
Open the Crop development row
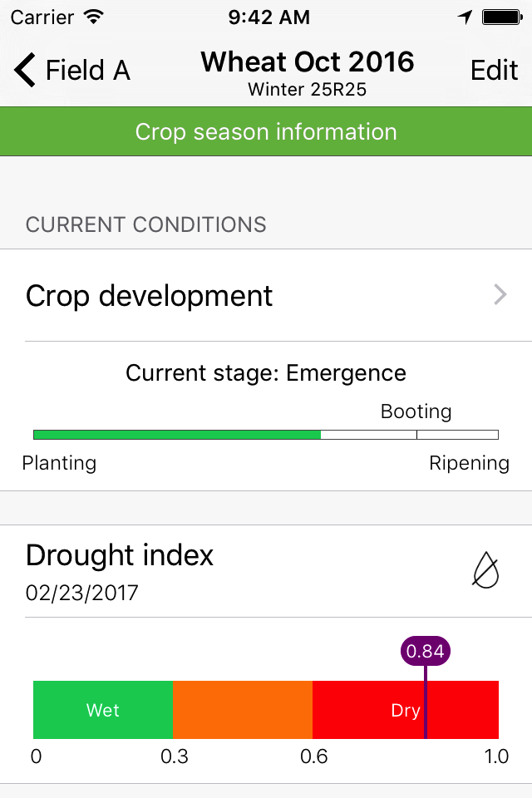[266, 295]
